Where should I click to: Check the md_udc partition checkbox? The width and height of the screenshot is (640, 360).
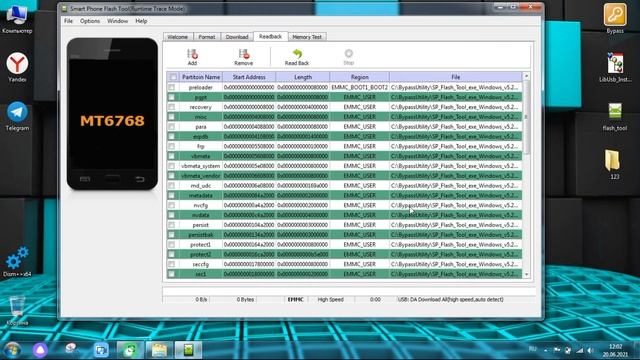(x=171, y=185)
